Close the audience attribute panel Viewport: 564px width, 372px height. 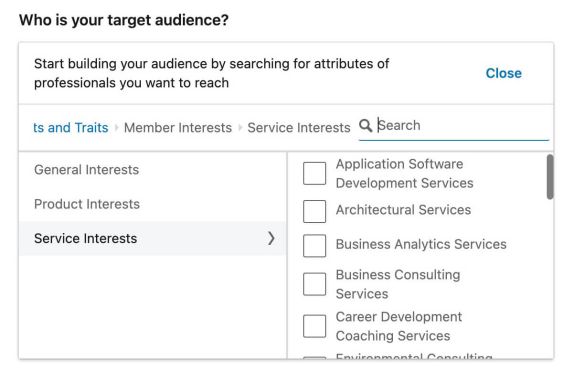504,73
